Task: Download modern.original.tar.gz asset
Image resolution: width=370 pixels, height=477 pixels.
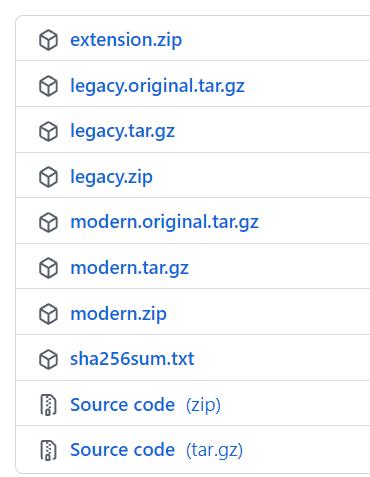Action: [165, 222]
